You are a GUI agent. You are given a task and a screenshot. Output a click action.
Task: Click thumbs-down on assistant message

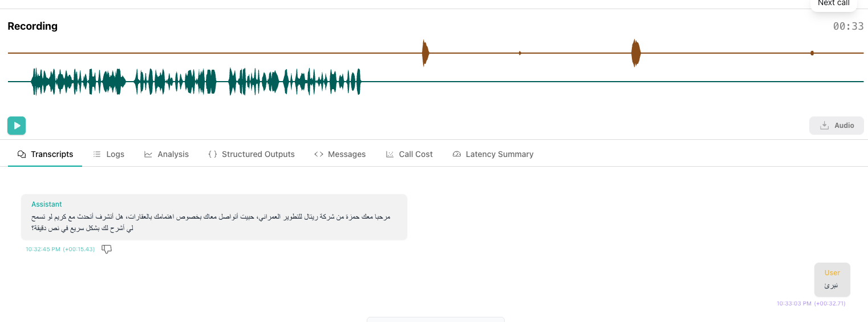tap(107, 249)
